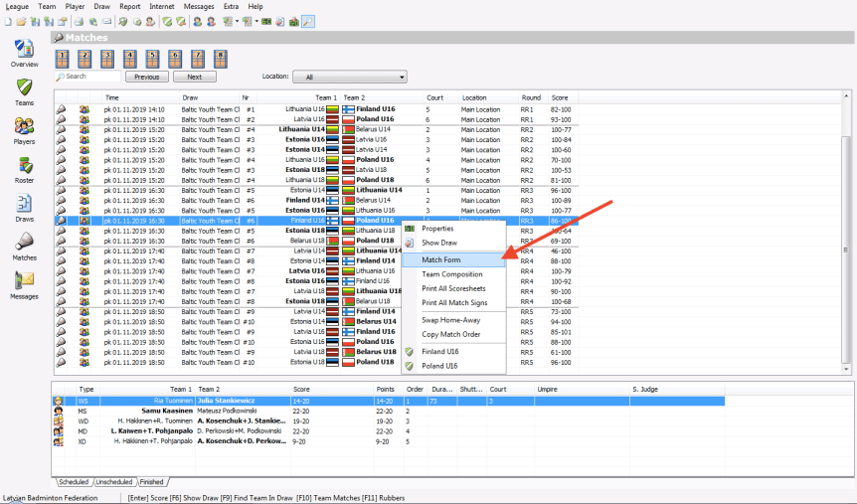
Task: Open the Team menu
Action: point(47,7)
